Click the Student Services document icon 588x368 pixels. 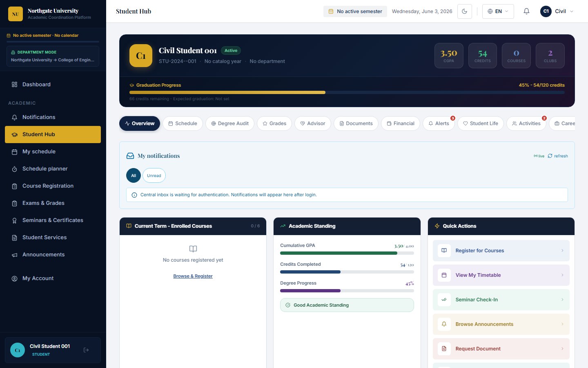[14, 238]
